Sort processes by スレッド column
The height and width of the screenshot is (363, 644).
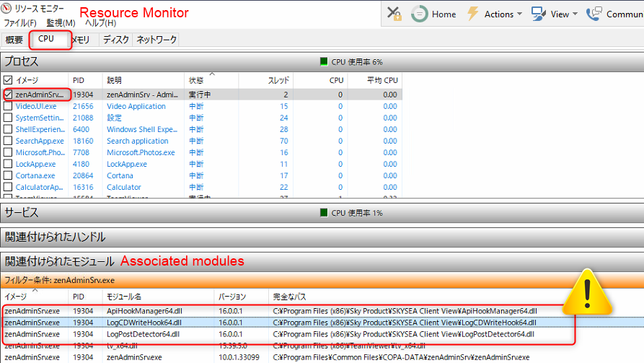[x=265, y=80]
